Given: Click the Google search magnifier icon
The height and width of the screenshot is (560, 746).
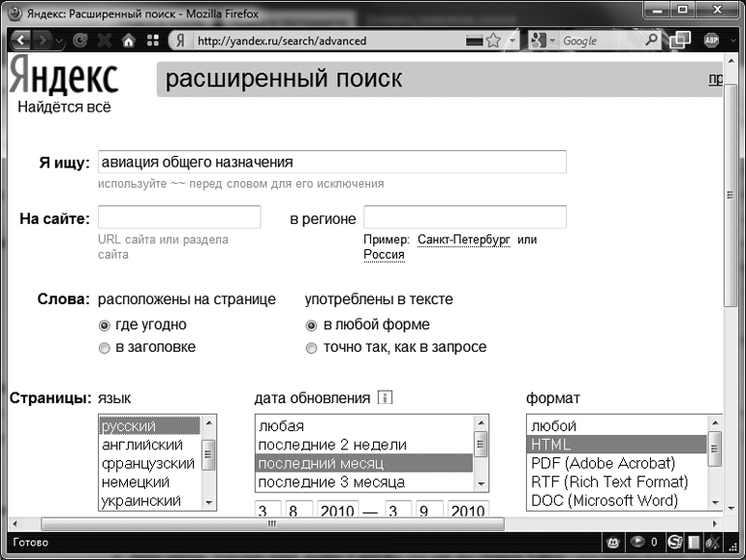Looking at the screenshot, I should 651,41.
